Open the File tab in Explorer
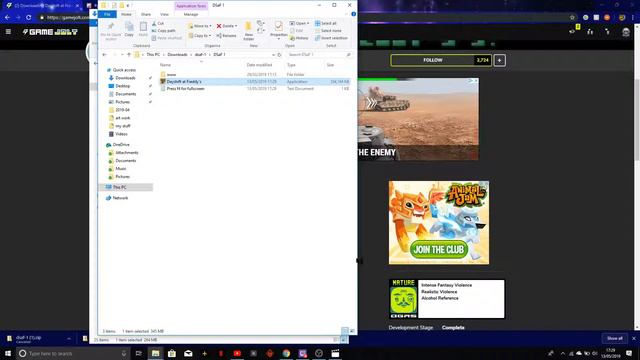This screenshot has width=640, height=360. coord(107,14)
